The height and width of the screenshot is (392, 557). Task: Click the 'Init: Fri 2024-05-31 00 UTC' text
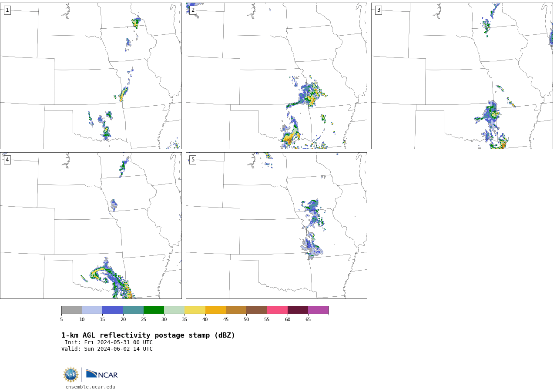109,342
